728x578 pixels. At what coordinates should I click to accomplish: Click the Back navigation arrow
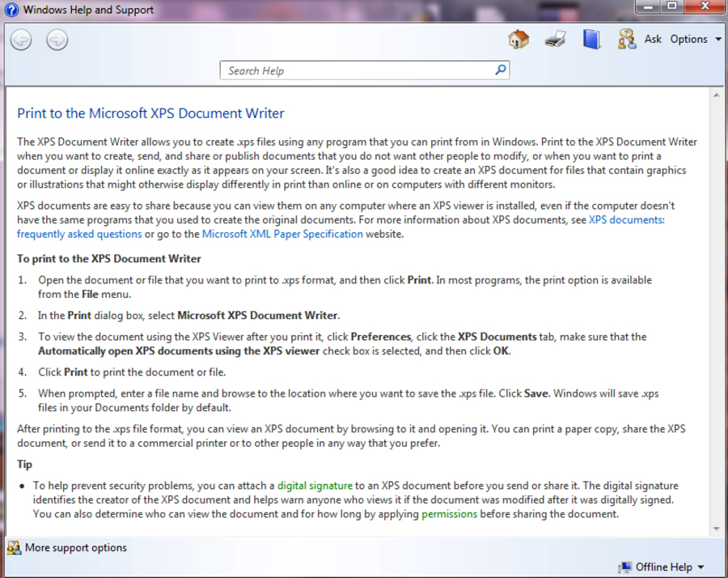click(x=21, y=39)
